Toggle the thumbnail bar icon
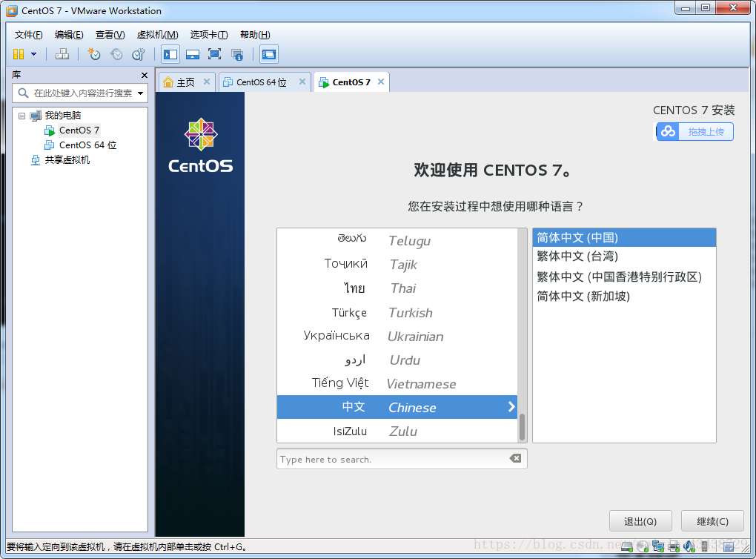756x559 pixels. tap(193, 54)
